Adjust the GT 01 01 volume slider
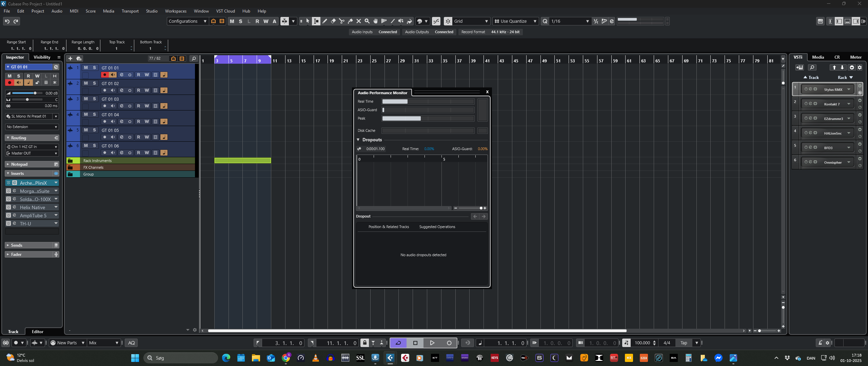The width and height of the screenshot is (868, 366). coord(35,93)
